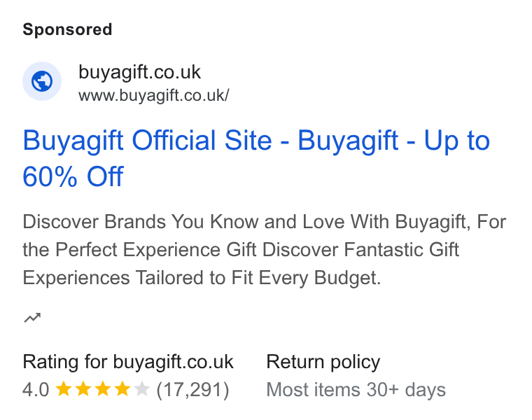Click the bold Sponsored label
532x420 pixels.
(67, 29)
